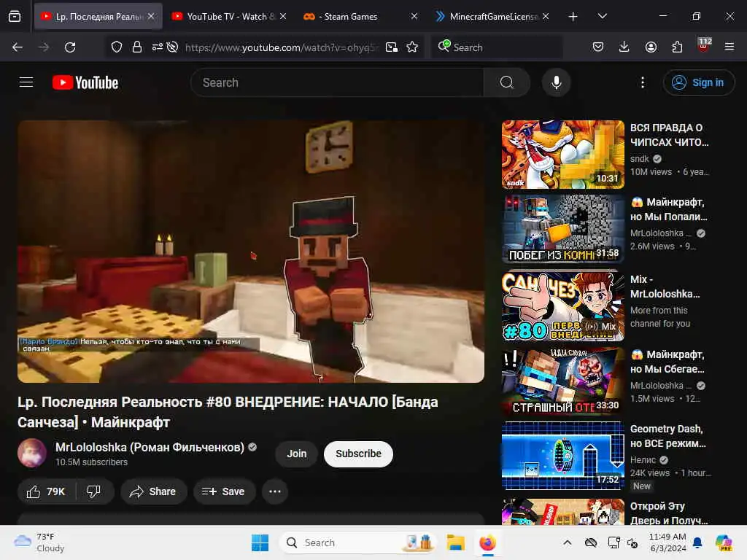Click Sign in button
The image size is (747, 560).
(698, 82)
